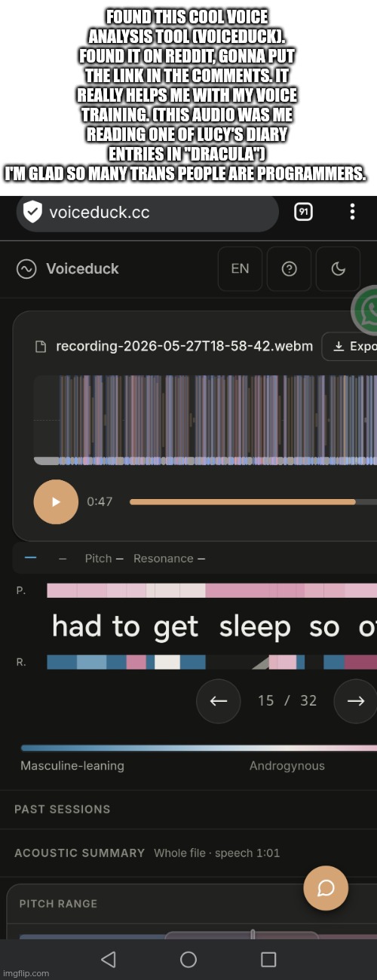Image resolution: width=377 pixels, height=980 pixels.
Task: Open the help question mark button
Action: (x=289, y=269)
